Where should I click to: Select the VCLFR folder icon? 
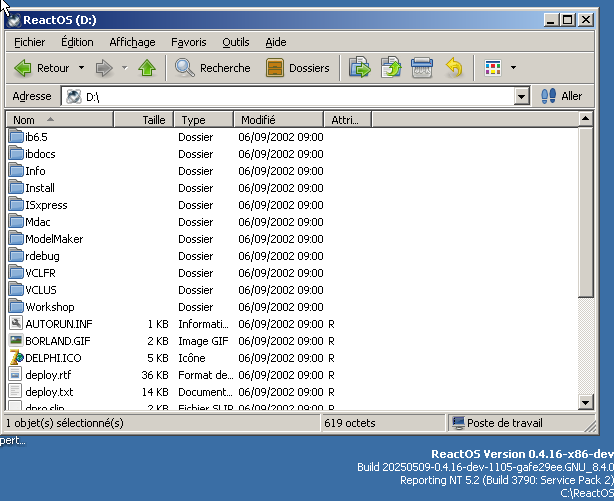(x=16, y=273)
